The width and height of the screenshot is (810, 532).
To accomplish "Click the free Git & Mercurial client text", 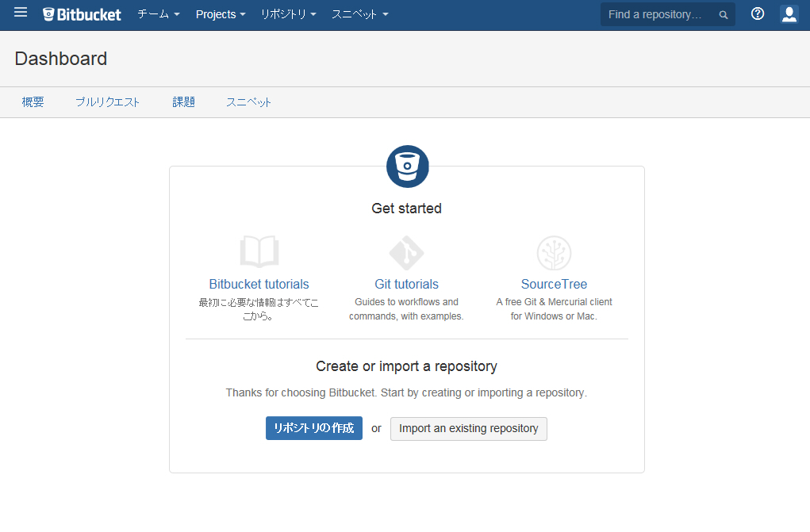I will pos(554,309).
